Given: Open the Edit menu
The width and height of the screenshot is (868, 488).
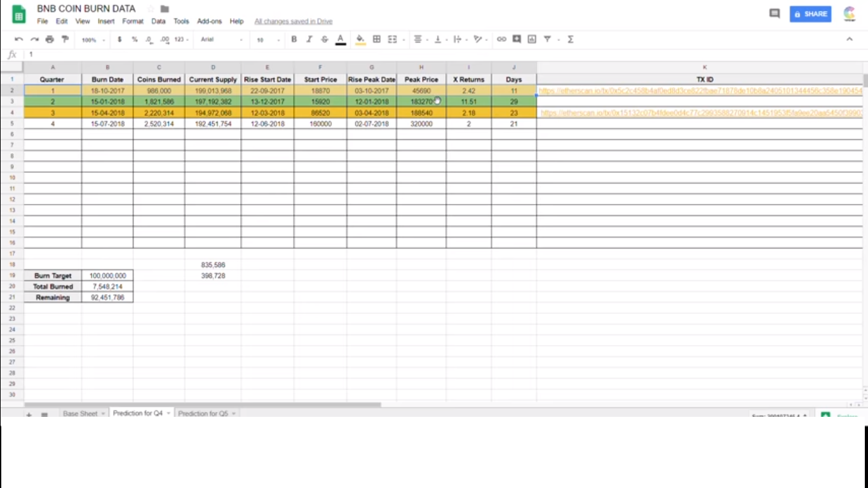Looking at the screenshot, I should [62, 21].
